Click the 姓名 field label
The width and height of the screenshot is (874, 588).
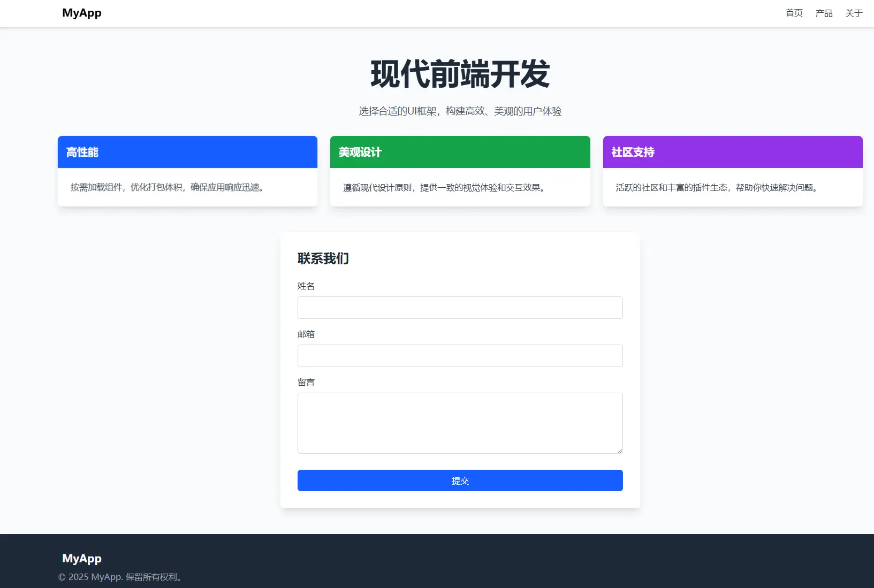306,286
